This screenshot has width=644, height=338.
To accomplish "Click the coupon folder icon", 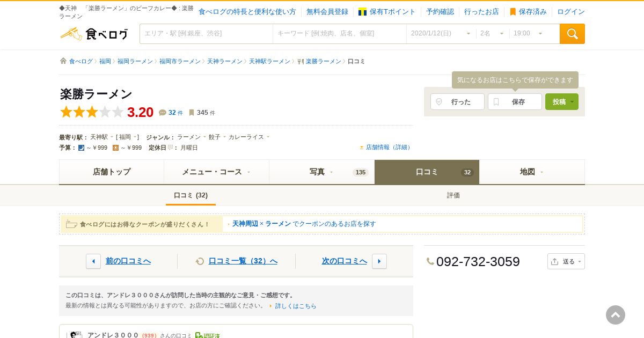I will point(71,224).
